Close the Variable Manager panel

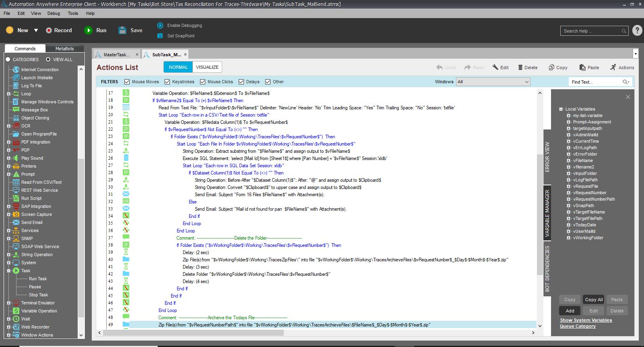point(627,97)
